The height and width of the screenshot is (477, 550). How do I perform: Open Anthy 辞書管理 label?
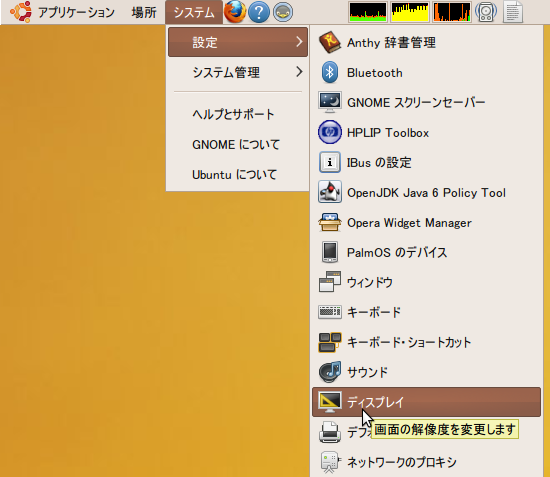(391, 43)
